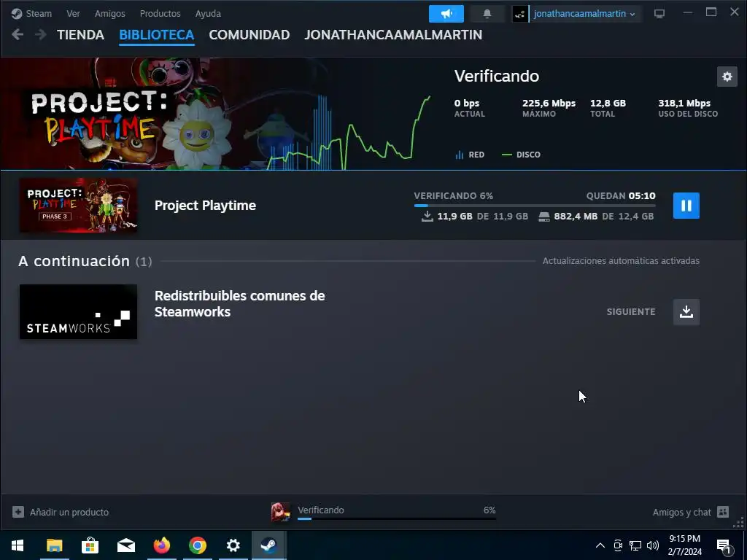Click the A continuación heading
Viewport: 747px width, 560px height.
[x=74, y=261]
